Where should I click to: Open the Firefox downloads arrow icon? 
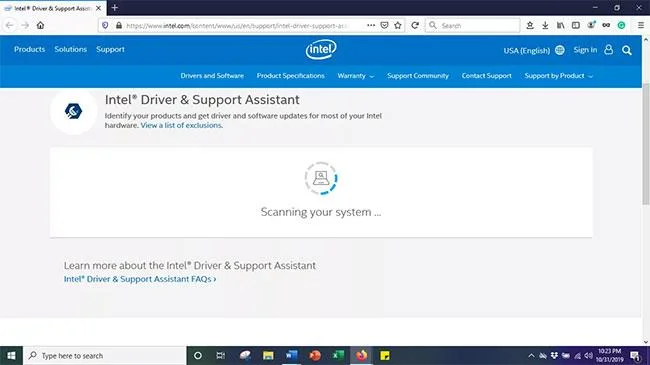(545, 25)
